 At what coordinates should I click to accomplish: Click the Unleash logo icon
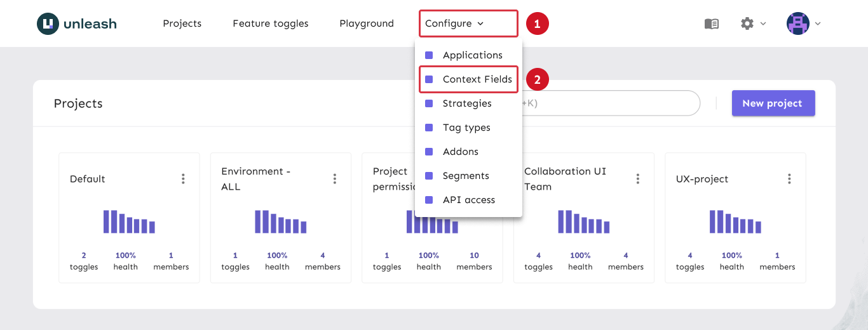coord(48,24)
